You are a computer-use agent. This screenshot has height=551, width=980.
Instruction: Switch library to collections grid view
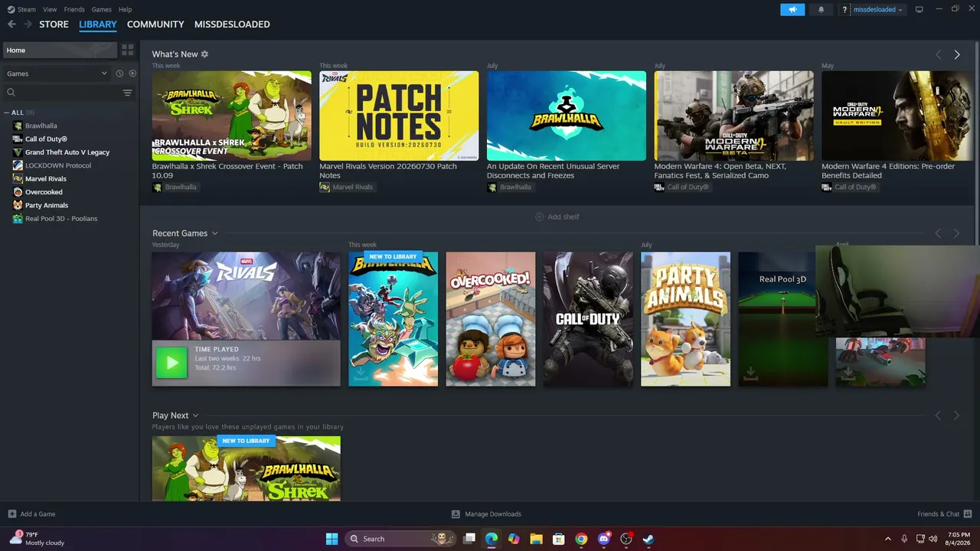click(128, 50)
